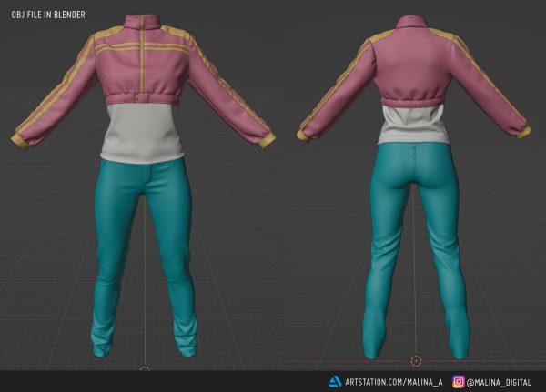This screenshot has height=392, width=546.
Task: Click the leftmost yellow cuff of the front-view jacket
Action: tap(19, 140)
